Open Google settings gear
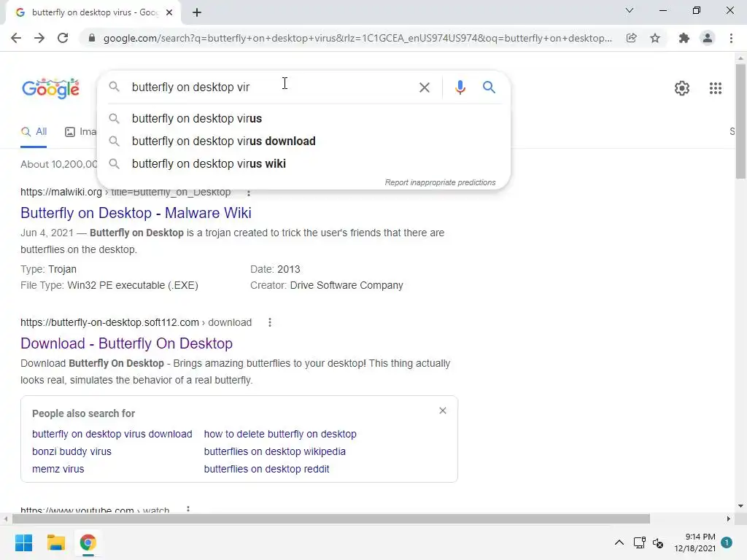The width and height of the screenshot is (747, 560). (682, 88)
